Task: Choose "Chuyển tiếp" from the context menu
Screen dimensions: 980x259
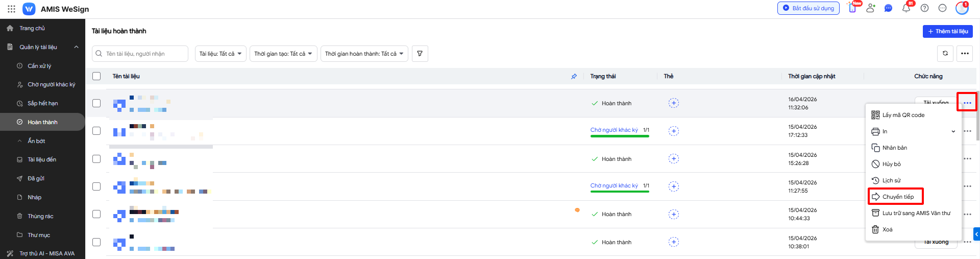Action: 897,197
